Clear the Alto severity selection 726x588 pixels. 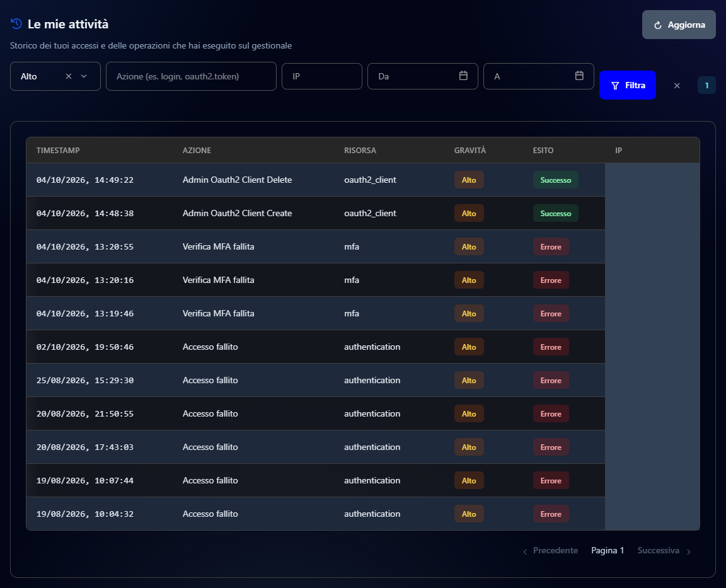(x=69, y=76)
